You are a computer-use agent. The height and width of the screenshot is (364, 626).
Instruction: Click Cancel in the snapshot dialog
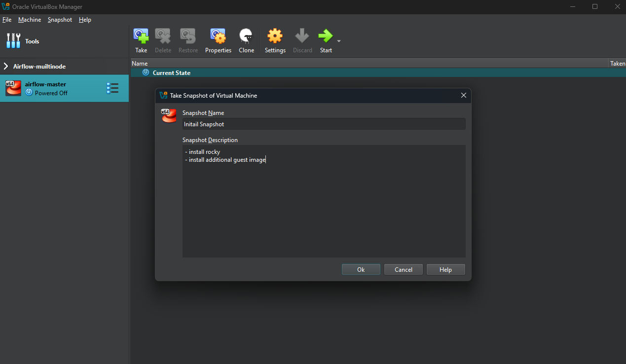[404, 269]
